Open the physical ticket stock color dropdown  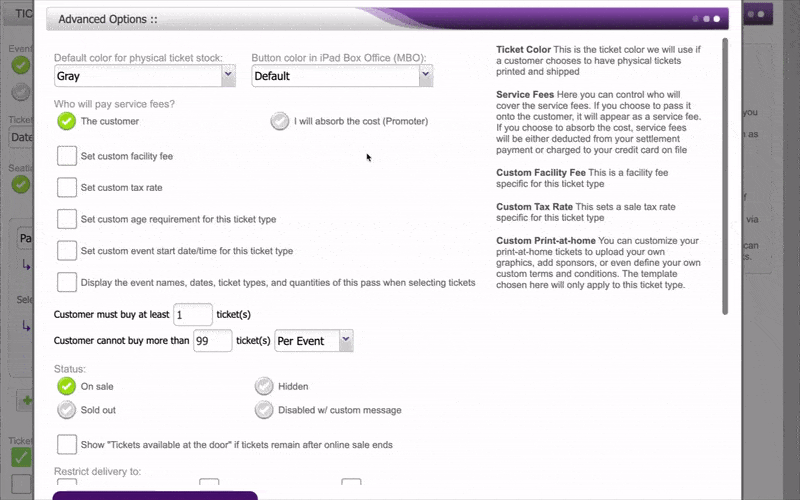point(144,76)
